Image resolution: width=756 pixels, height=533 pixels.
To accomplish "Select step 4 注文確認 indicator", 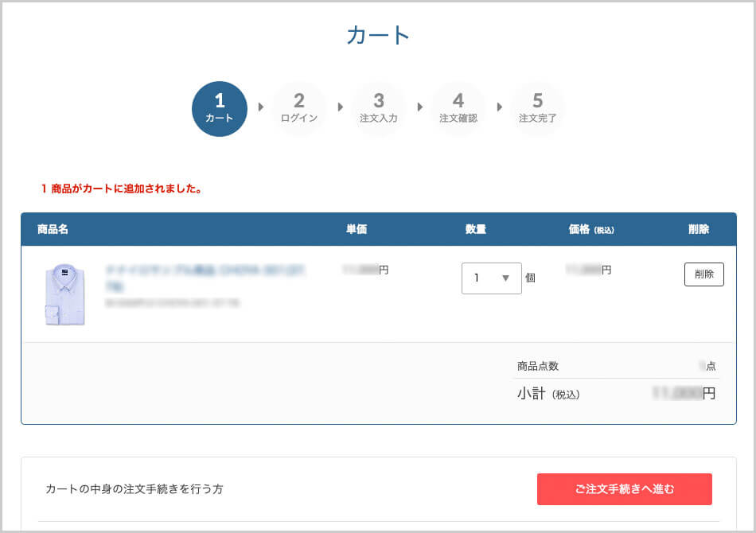I will pyautogui.click(x=458, y=109).
